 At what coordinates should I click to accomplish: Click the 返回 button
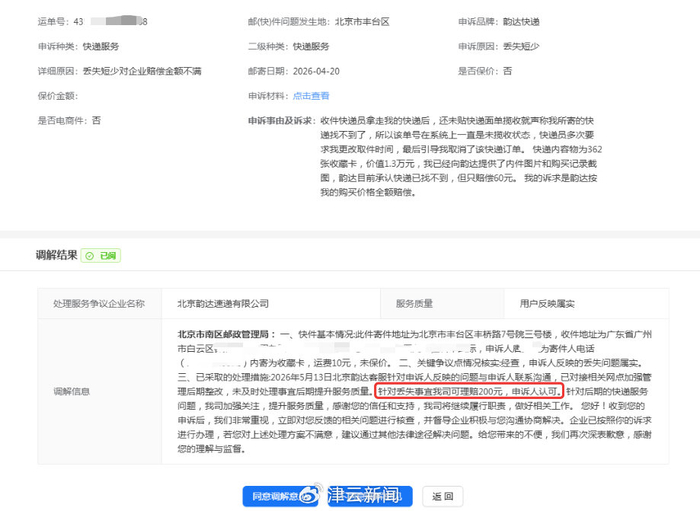tap(442, 496)
